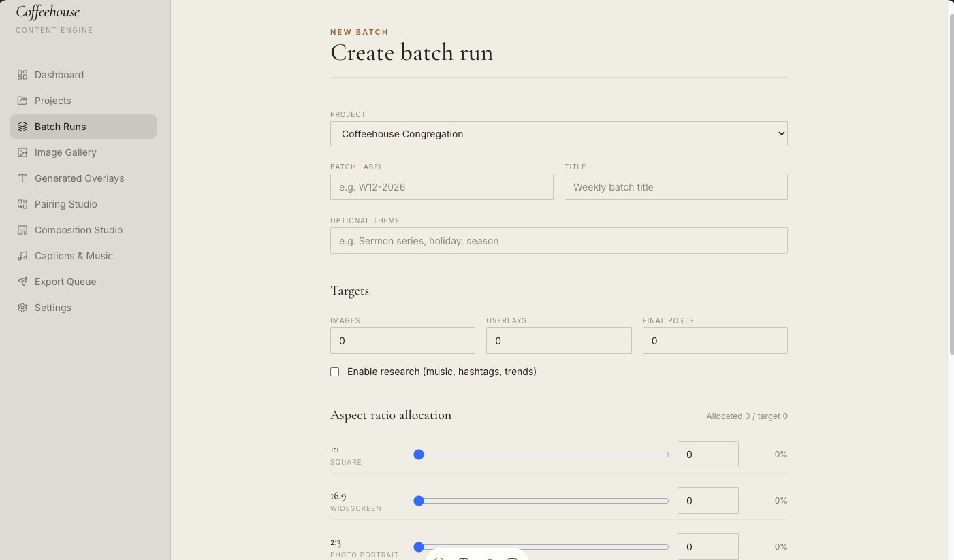Click the Batch Runs layers icon

click(22, 127)
